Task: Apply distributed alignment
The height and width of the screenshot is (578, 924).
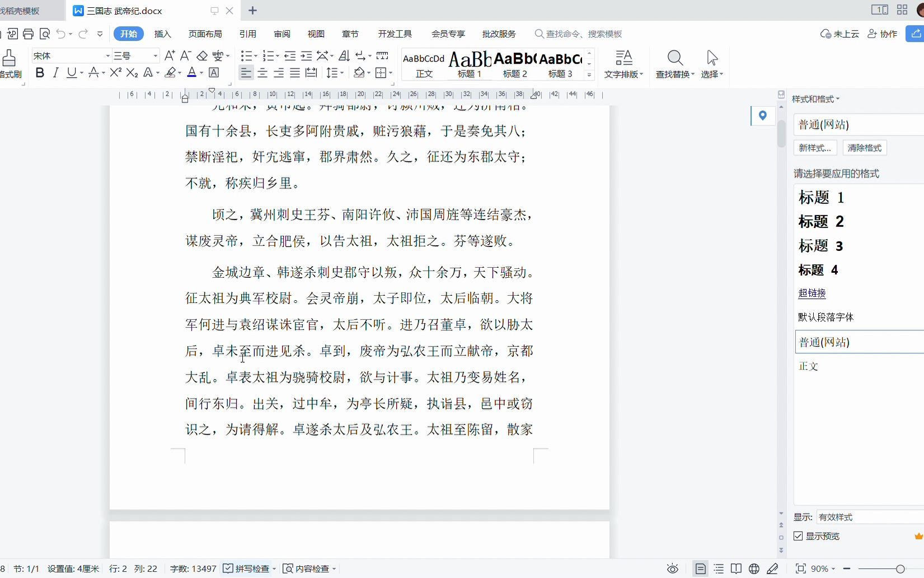Action: click(x=312, y=73)
